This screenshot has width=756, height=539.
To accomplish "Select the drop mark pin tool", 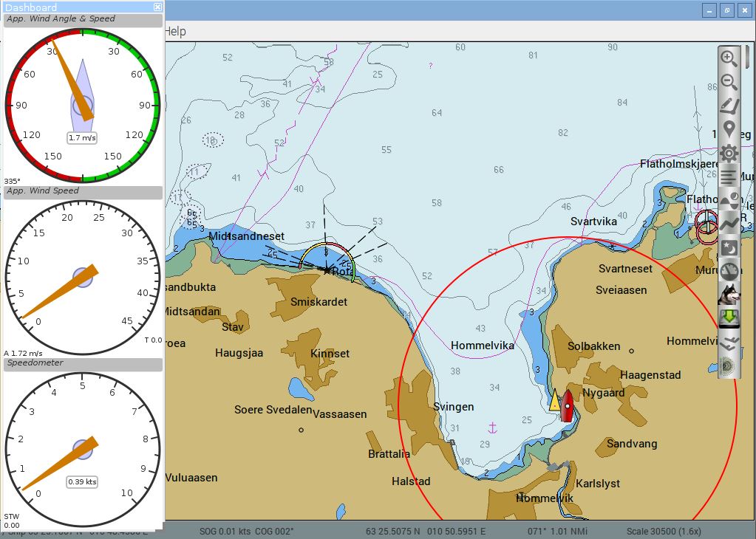I will point(729,129).
